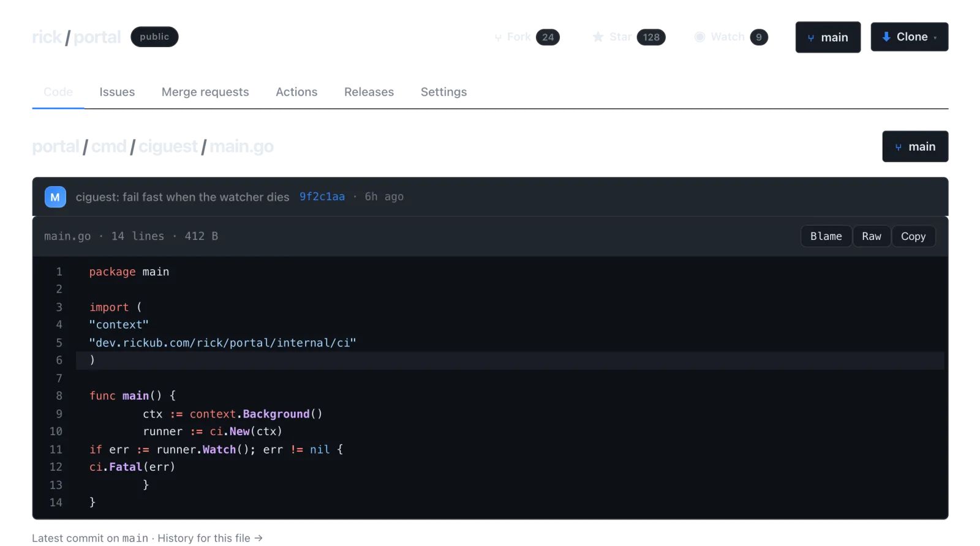This screenshot has height=546, width=980.
Task: Click the "func main() {" line
Action: click(x=132, y=396)
